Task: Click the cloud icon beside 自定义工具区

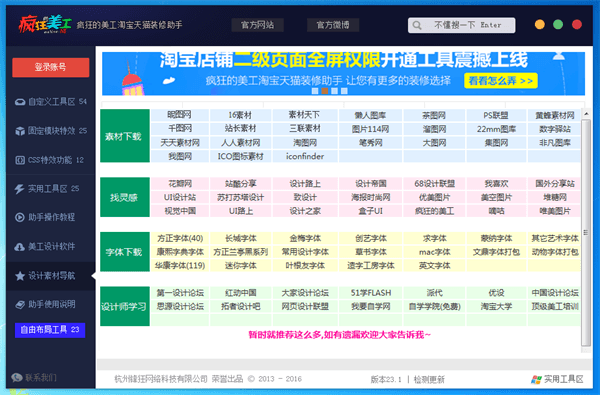Action: point(20,102)
